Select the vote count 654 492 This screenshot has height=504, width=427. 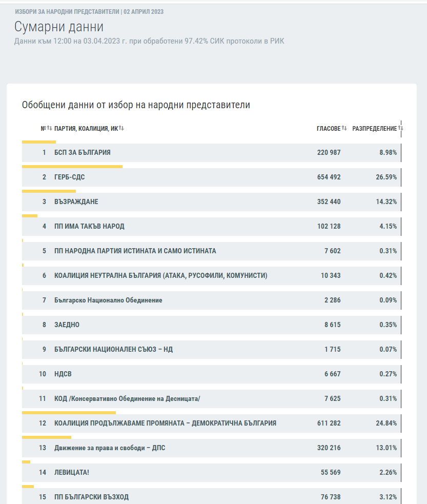(329, 177)
